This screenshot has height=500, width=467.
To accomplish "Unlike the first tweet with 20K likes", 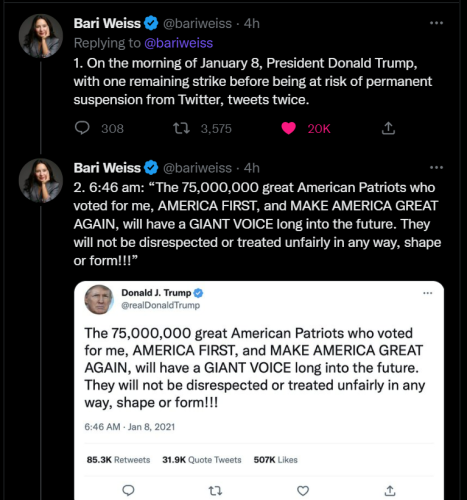I will [x=288, y=128].
